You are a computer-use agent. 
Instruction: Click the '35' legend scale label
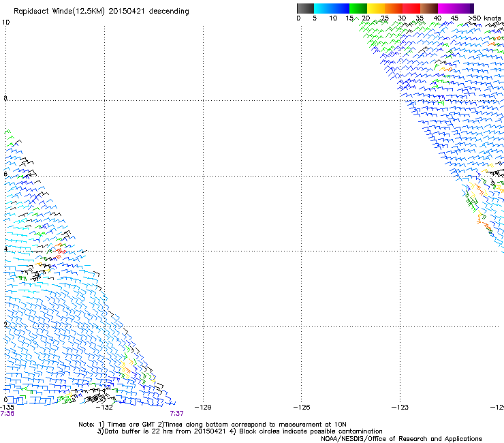(420, 18)
